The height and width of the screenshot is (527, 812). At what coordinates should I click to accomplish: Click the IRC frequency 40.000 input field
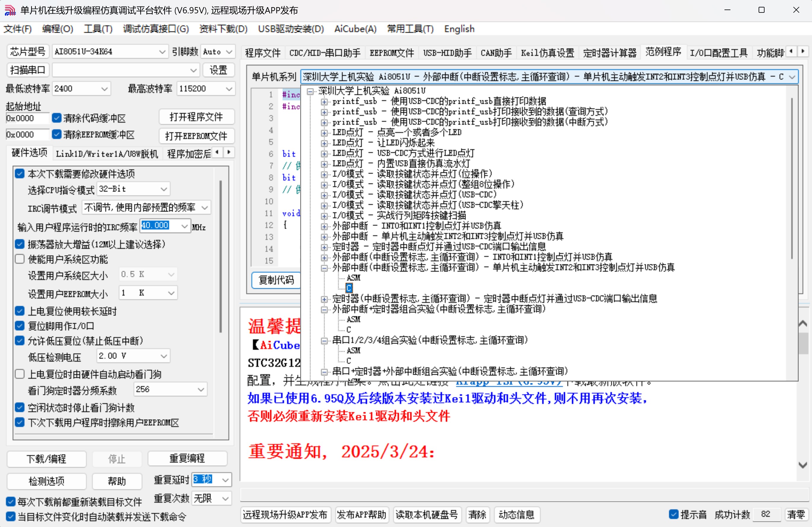point(160,225)
